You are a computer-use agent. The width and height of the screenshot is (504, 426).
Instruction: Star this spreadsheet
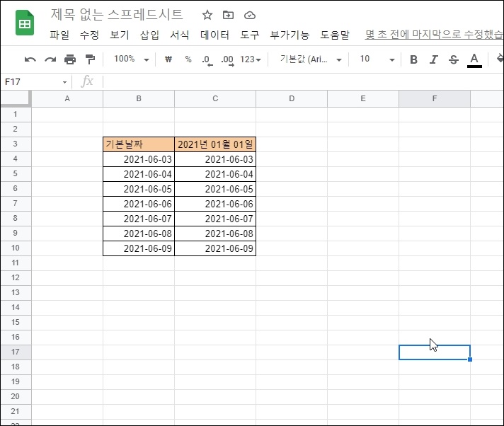point(207,15)
